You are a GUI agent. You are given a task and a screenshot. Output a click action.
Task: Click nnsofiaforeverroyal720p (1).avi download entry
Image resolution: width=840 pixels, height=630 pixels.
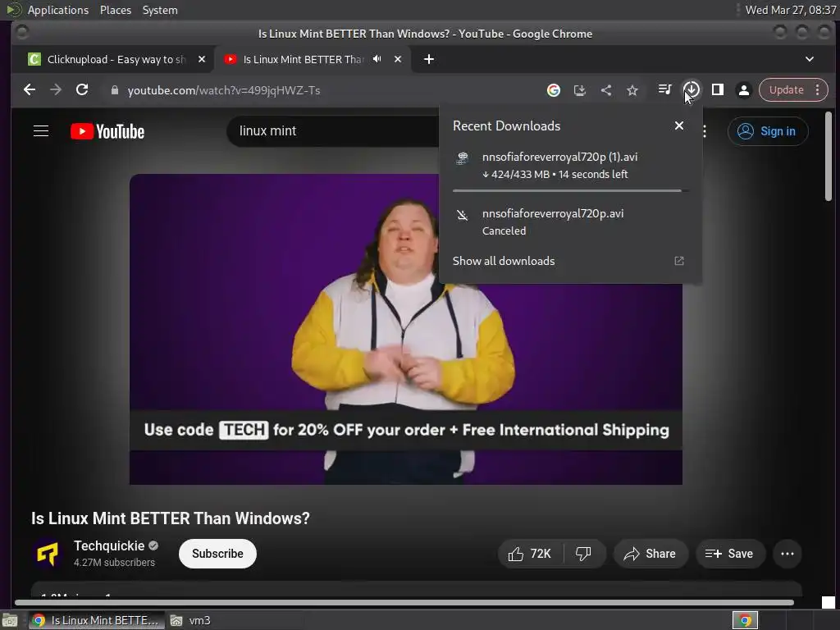coord(571,166)
